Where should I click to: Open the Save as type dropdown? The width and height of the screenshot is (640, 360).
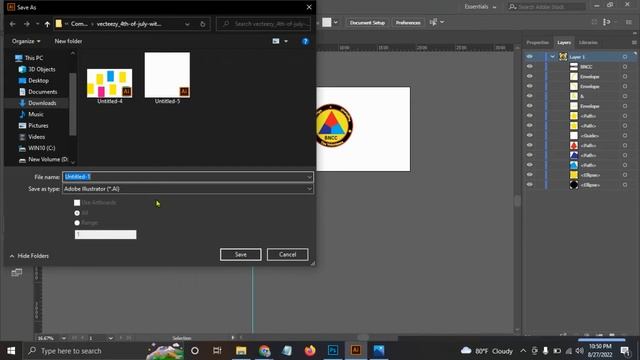coord(309,189)
